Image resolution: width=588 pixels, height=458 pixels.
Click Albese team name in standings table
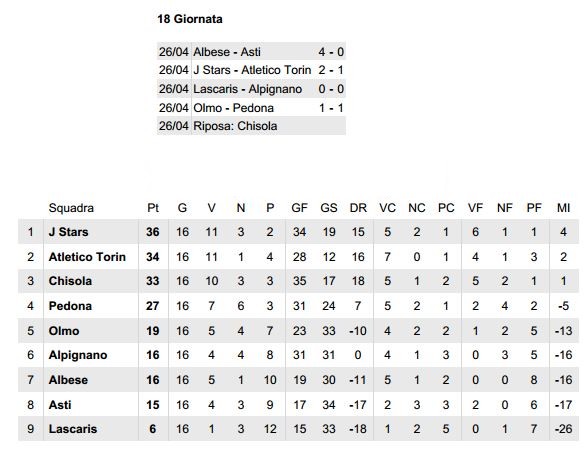coord(68,380)
